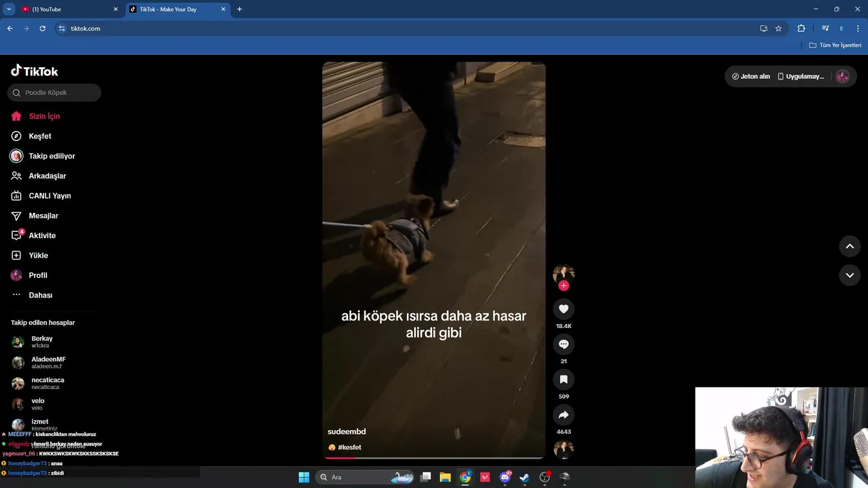Open tab search dropdown in Chrome
The width and height of the screenshot is (868, 488).
coord(9,9)
